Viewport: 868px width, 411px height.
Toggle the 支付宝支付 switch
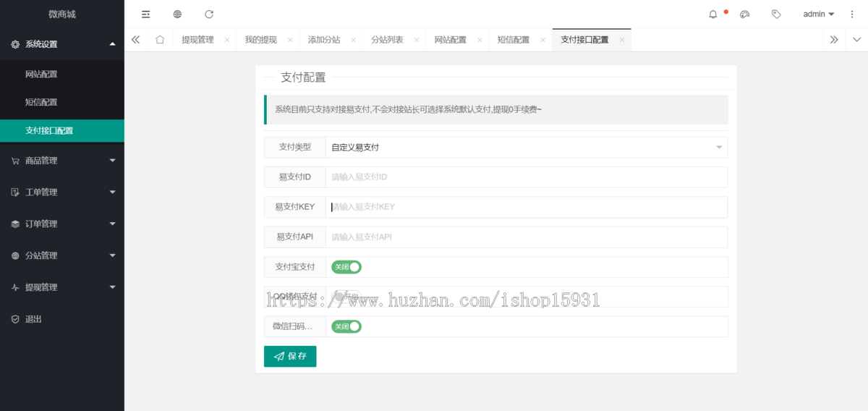click(346, 267)
